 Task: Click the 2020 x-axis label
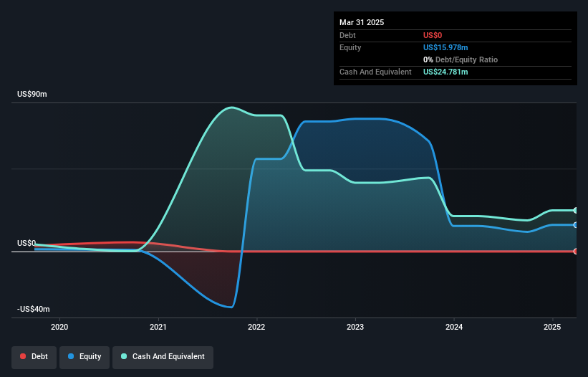[x=59, y=327]
